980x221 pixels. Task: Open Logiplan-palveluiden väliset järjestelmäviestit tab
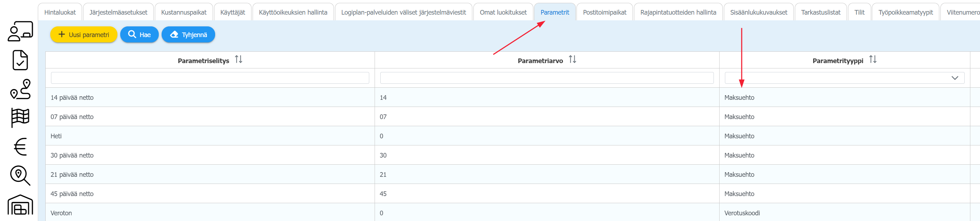coord(403,12)
